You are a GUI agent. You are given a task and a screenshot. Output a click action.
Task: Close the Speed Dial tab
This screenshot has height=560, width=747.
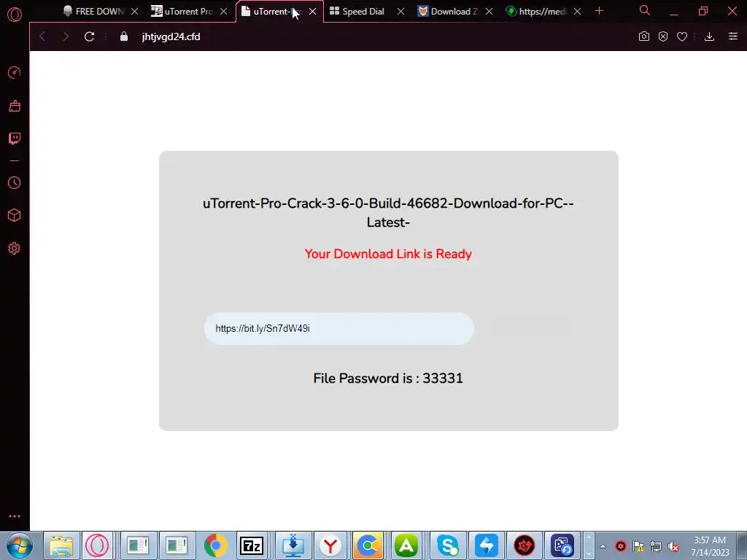click(x=400, y=12)
